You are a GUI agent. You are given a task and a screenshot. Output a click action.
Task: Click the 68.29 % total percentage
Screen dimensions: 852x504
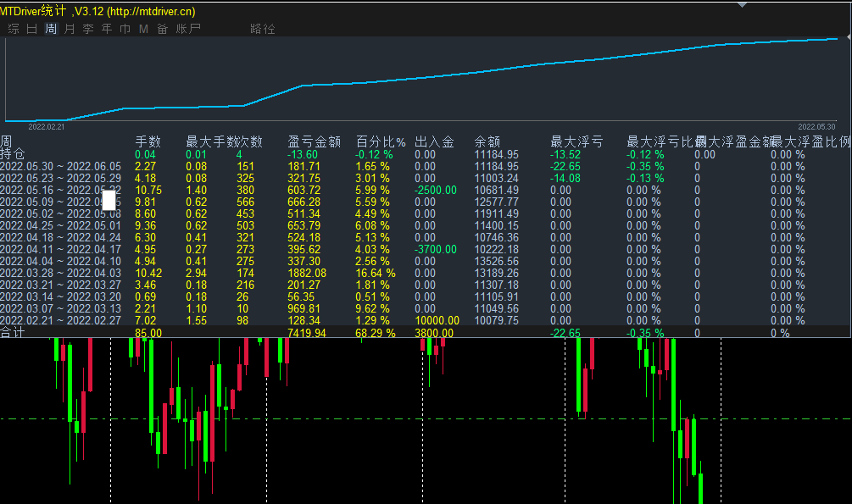click(376, 332)
